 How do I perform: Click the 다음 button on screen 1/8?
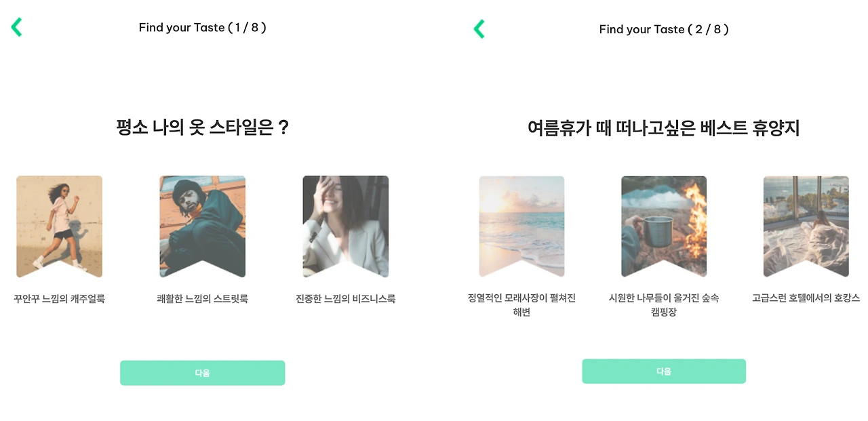point(203,373)
